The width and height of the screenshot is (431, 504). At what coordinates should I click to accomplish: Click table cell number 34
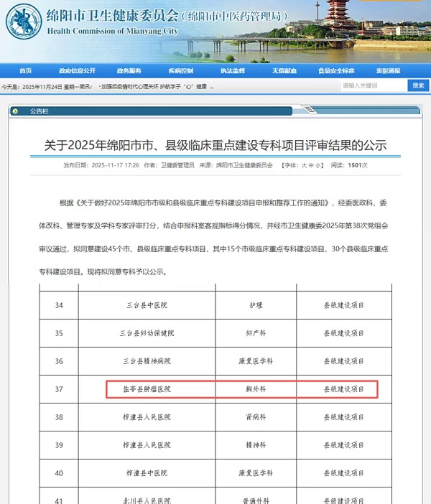[x=59, y=305]
